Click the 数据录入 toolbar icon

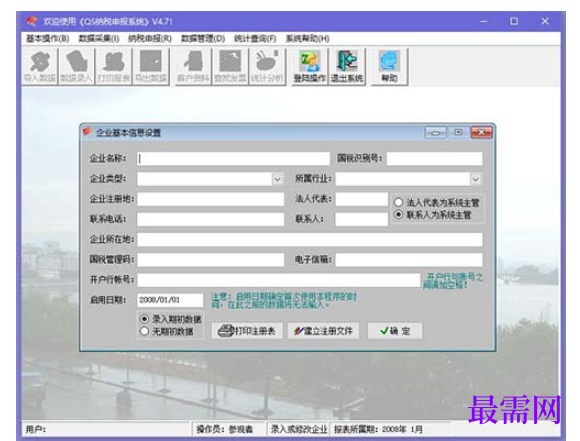76,67
